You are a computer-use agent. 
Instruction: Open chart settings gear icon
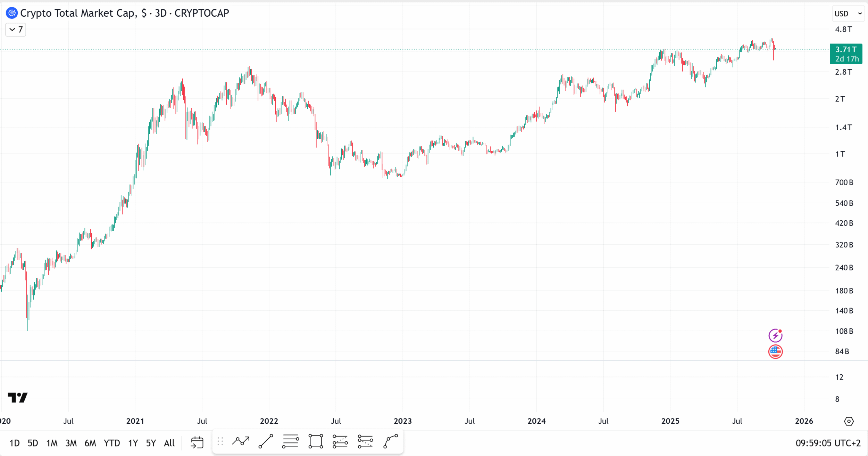tap(849, 421)
